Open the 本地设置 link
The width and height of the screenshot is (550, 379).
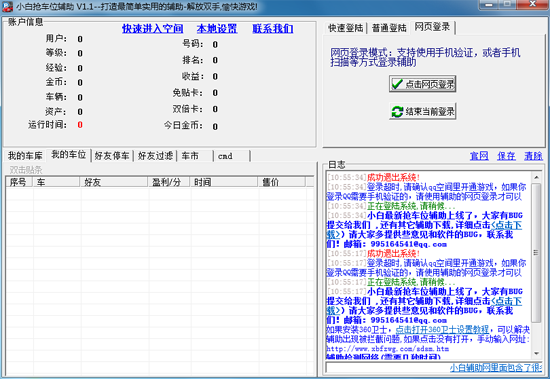(217, 29)
